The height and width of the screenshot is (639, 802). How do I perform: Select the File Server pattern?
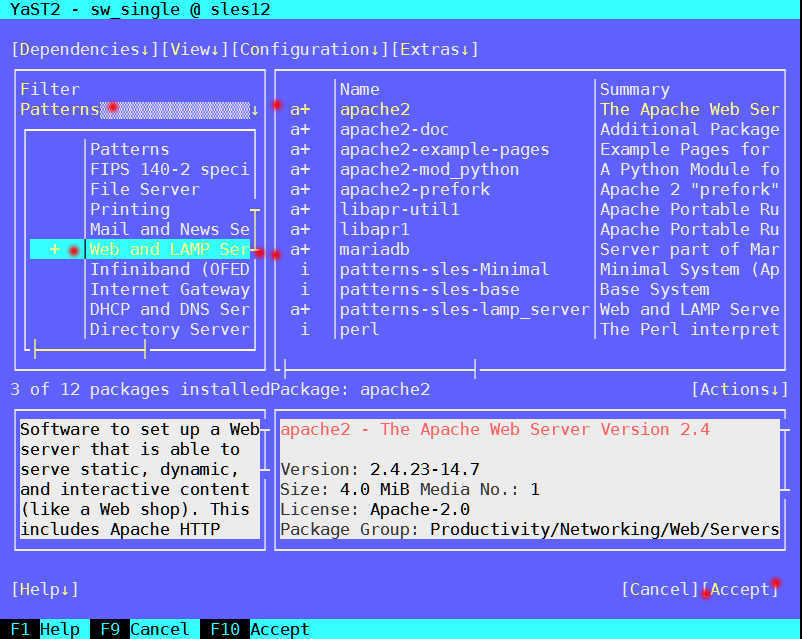click(145, 189)
